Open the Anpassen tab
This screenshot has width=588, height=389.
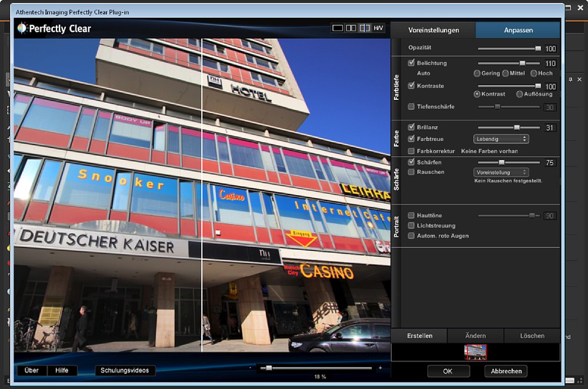click(x=518, y=30)
